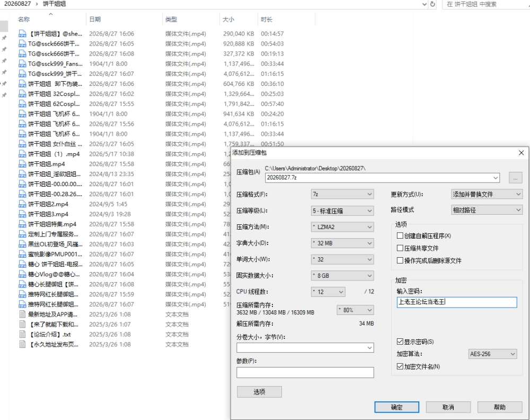Sort by the 大小 column header
Viewport: 530px width, 420px height.
pyautogui.click(x=228, y=20)
